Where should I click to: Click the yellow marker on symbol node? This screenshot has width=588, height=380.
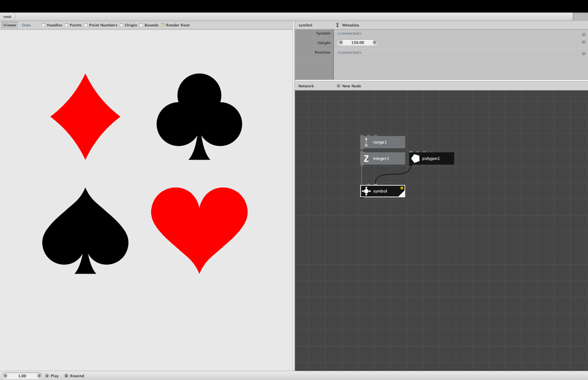402,188
